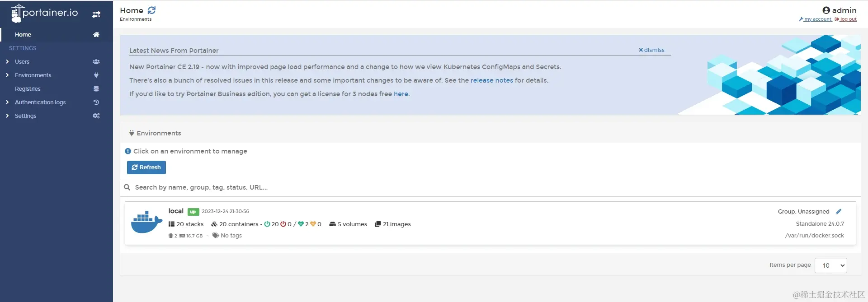
Task: Click the '21 images' text
Action: pos(397,224)
